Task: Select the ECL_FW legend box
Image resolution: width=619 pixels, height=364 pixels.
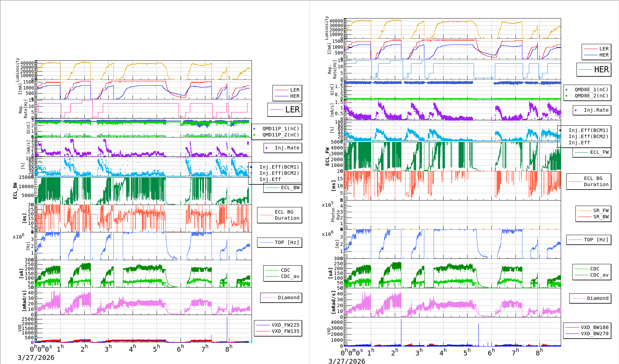Action: pos(592,152)
